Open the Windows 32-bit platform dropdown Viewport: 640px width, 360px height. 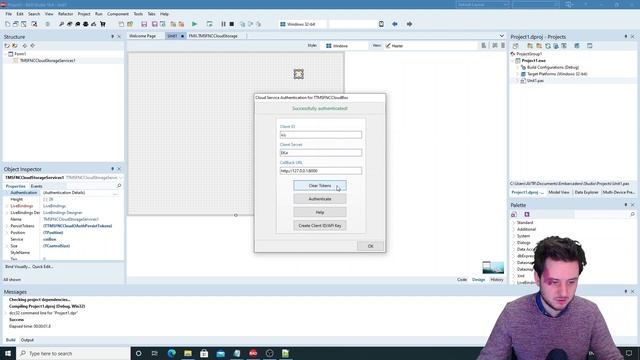302,24
